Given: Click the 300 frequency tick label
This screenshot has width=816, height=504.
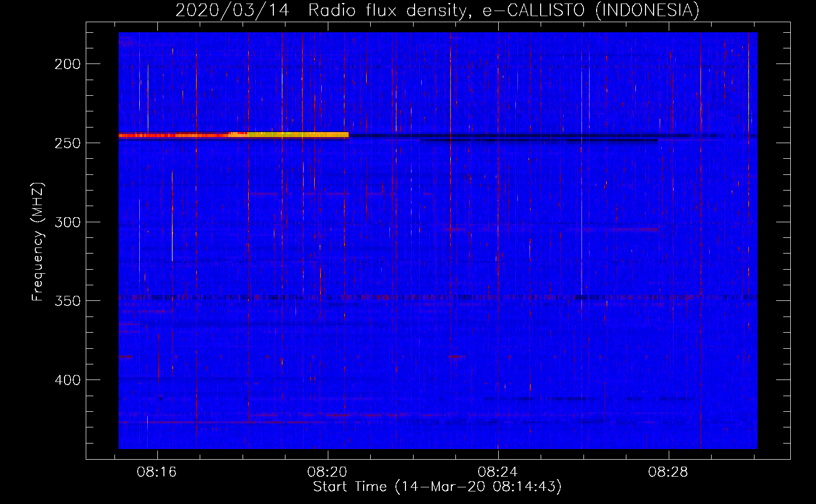Looking at the screenshot, I should (x=67, y=222).
